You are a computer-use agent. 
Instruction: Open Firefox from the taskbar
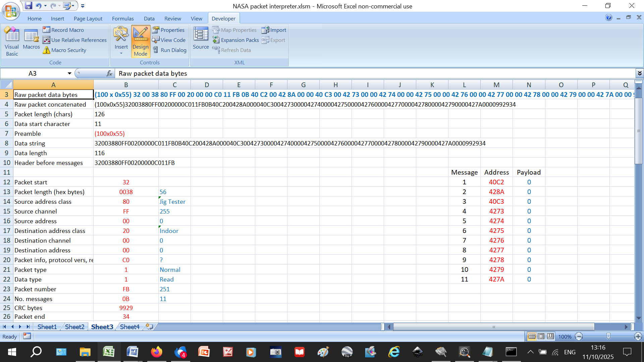click(156, 352)
